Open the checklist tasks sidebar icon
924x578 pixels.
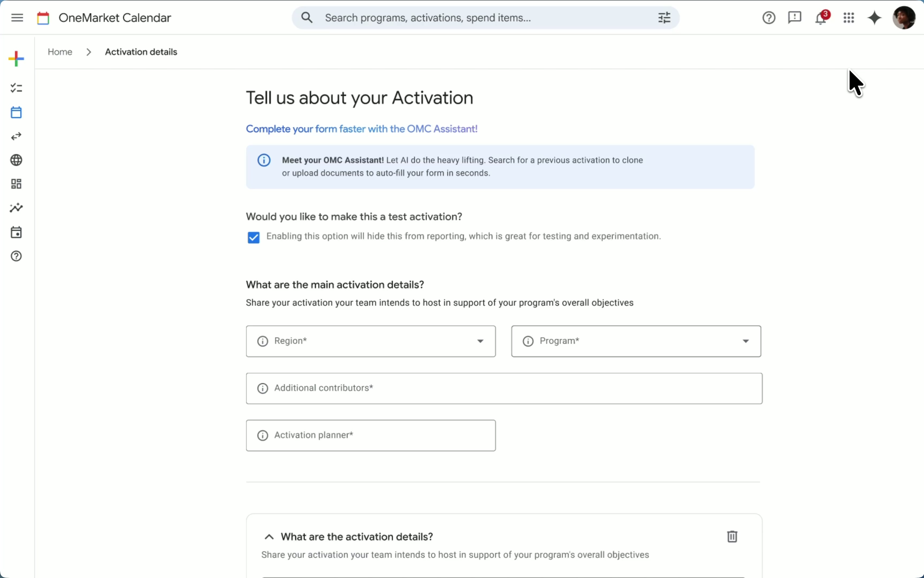point(16,88)
